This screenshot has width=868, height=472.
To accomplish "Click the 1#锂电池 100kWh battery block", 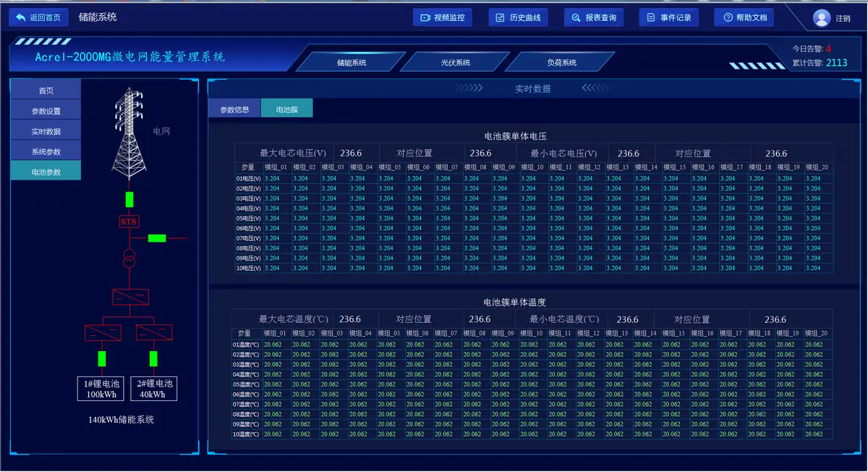I will click(100, 389).
